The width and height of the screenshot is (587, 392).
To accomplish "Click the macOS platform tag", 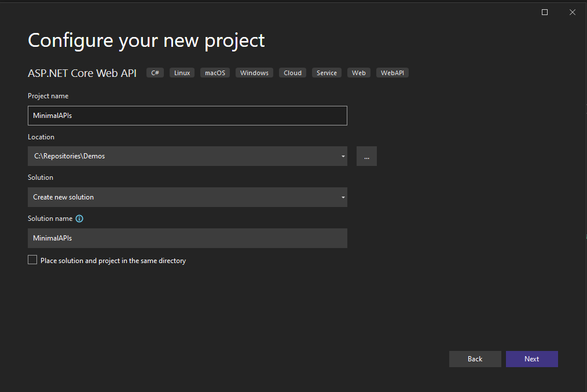I will pos(215,72).
